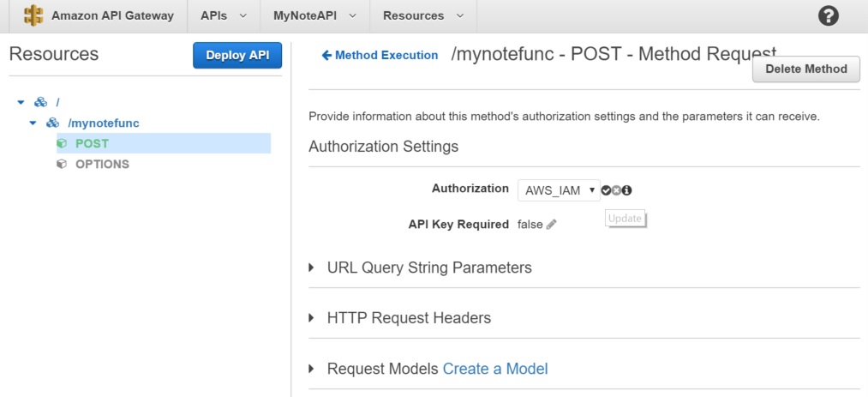Click the back arrow beside Method Execution
This screenshot has width=868, height=397.
326,56
